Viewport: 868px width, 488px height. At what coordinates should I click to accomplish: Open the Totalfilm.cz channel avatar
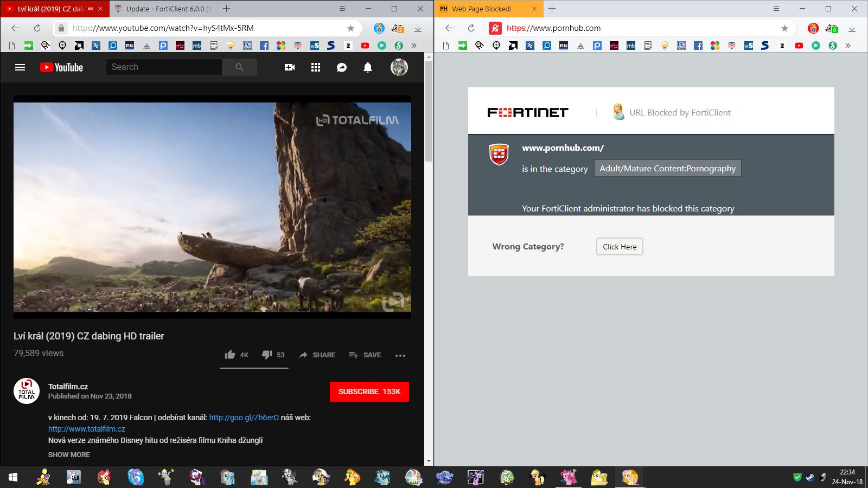(27, 391)
